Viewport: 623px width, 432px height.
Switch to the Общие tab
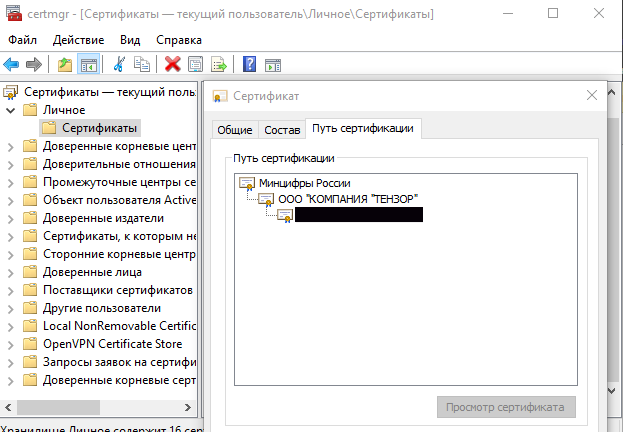click(x=235, y=130)
